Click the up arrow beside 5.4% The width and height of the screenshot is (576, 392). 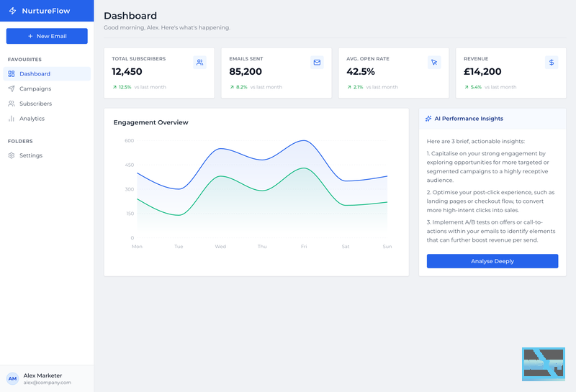pyautogui.click(x=467, y=87)
